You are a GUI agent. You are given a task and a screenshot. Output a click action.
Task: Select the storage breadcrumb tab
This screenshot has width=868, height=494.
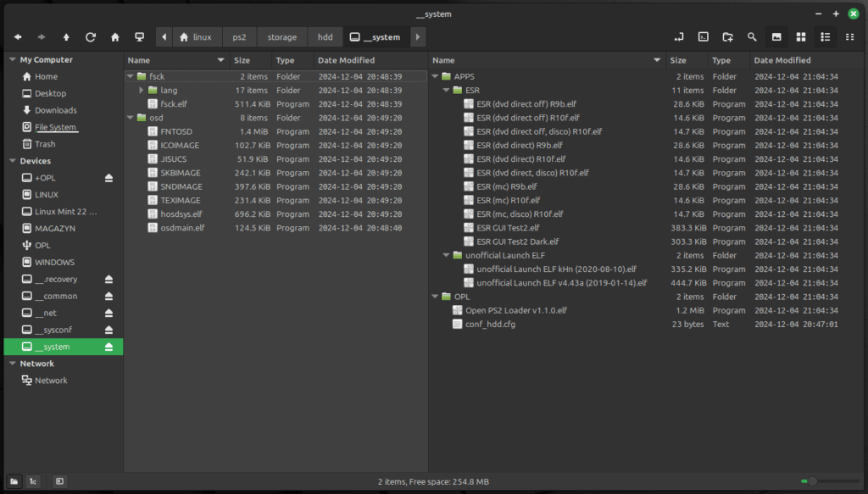(x=282, y=37)
